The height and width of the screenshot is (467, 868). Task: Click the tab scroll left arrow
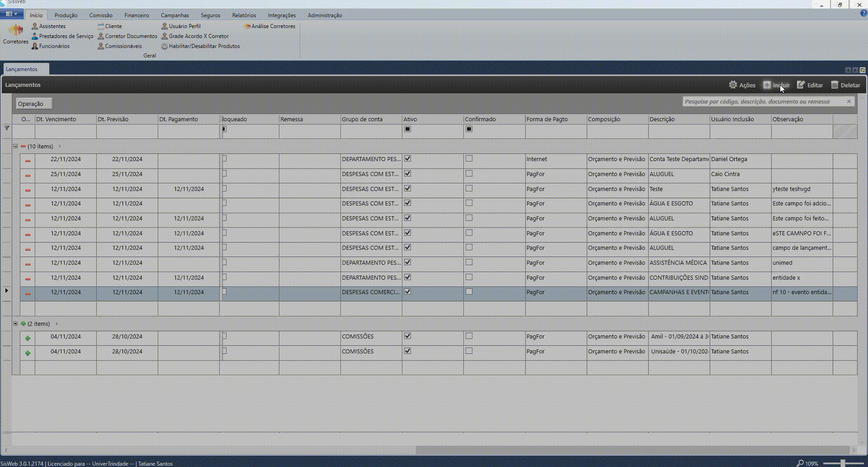coord(848,70)
